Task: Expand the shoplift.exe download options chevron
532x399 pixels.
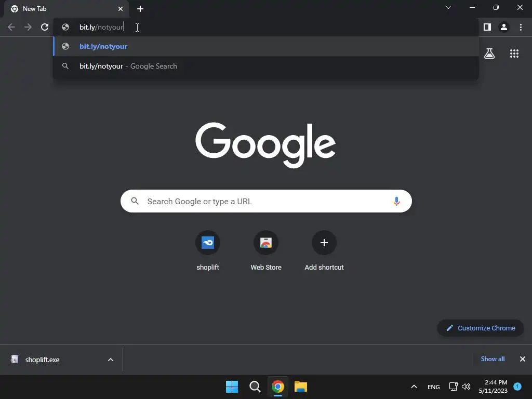Action: (111, 360)
